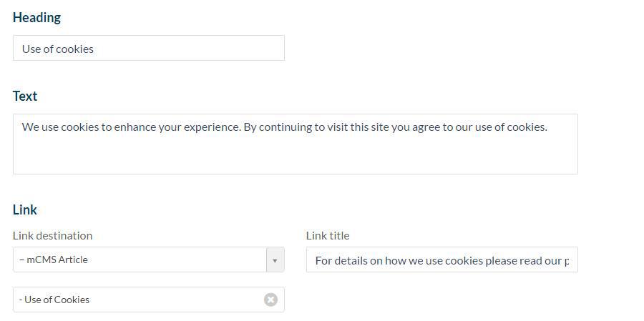Place cursor on the word "enhance" in Text
This screenshot has width=644, height=321.
(x=135, y=127)
